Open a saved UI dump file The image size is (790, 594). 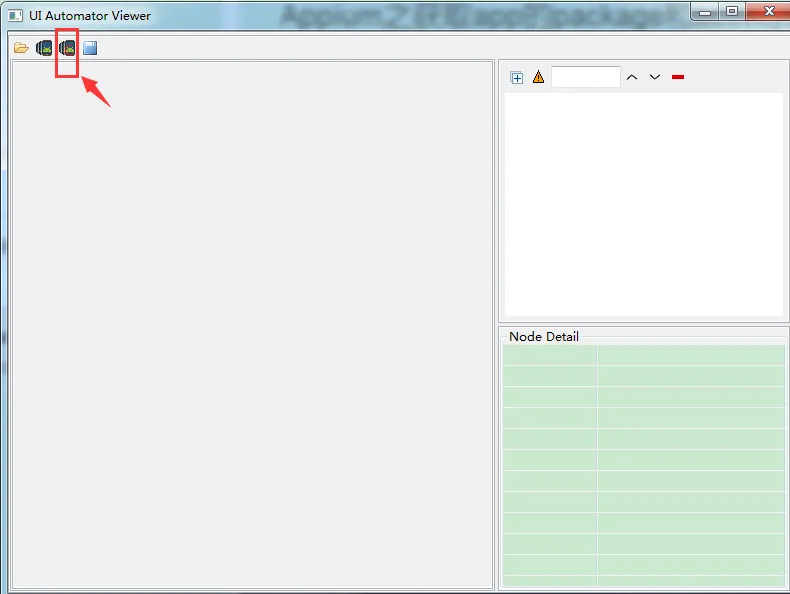click(21, 48)
